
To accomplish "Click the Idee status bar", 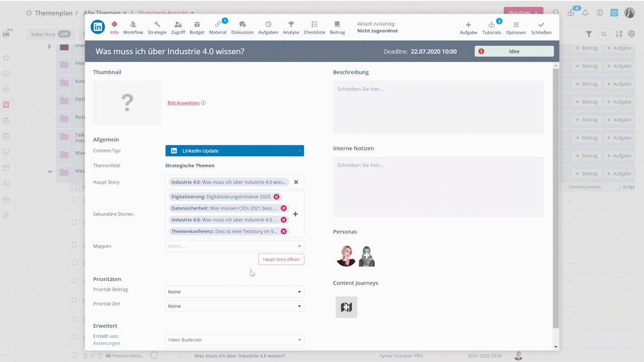I will coord(514,51).
